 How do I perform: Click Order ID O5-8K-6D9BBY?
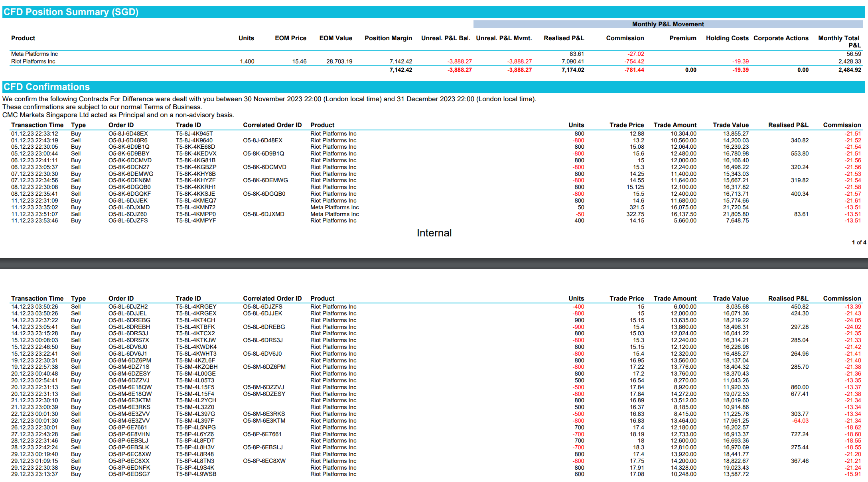pyautogui.click(x=129, y=153)
